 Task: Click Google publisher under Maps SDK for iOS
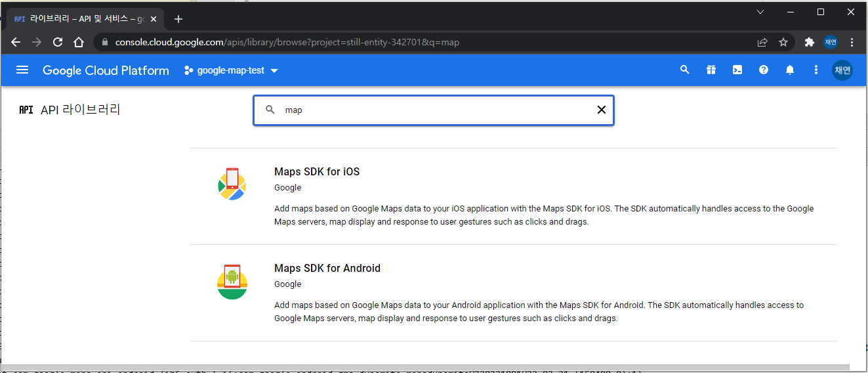click(288, 188)
